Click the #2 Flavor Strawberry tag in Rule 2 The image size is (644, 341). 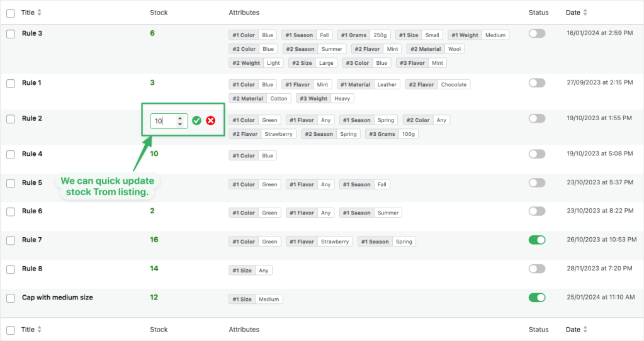pyautogui.click(x=263, y=134)
